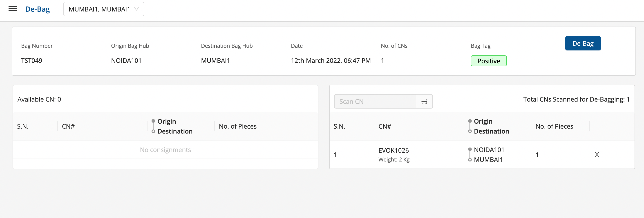Click the date 12th March 2022 value
The image size is (644, 218).
(331, 61)
